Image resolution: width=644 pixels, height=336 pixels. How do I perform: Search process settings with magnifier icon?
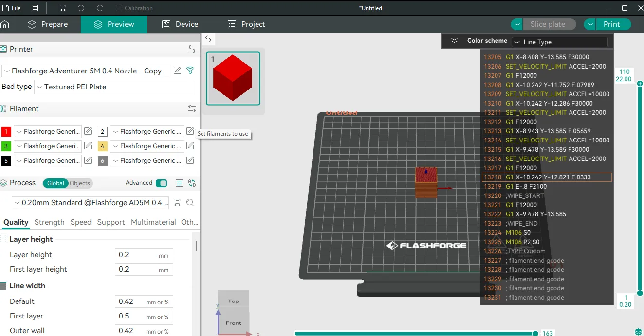click(190, 203)
